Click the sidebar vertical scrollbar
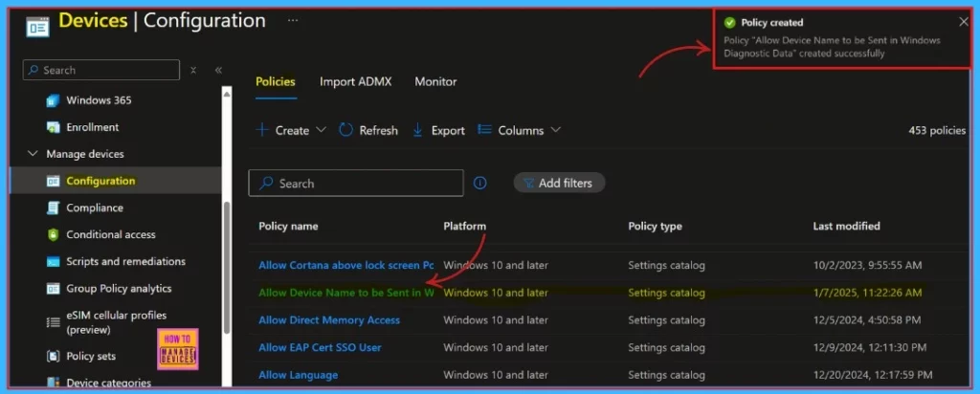 click(x=227, y=269)
